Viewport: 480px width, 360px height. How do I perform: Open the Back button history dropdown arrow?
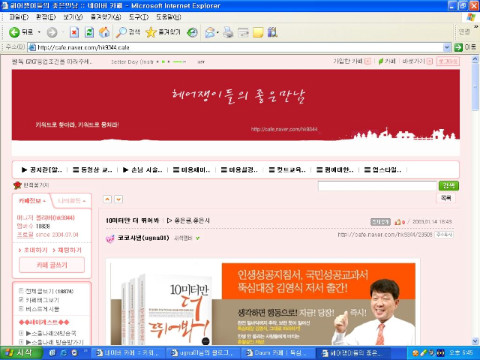tap(39, 32)
